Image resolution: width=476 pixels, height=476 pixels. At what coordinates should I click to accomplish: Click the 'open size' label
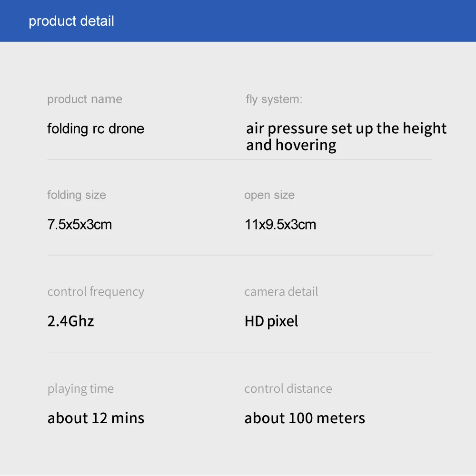269,195
